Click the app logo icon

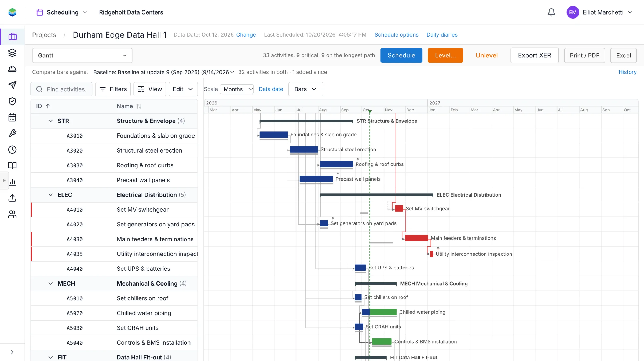pos(12,12)
